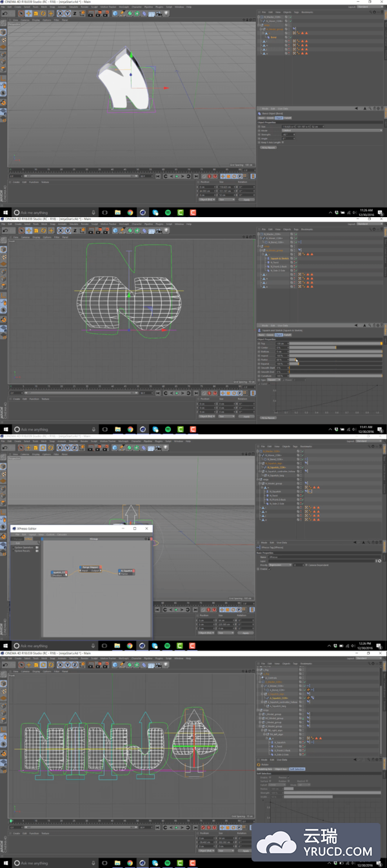
Task: Click the Attribute Manager back arrow, 11:41 AM screenshot
Action: point(356,325)
